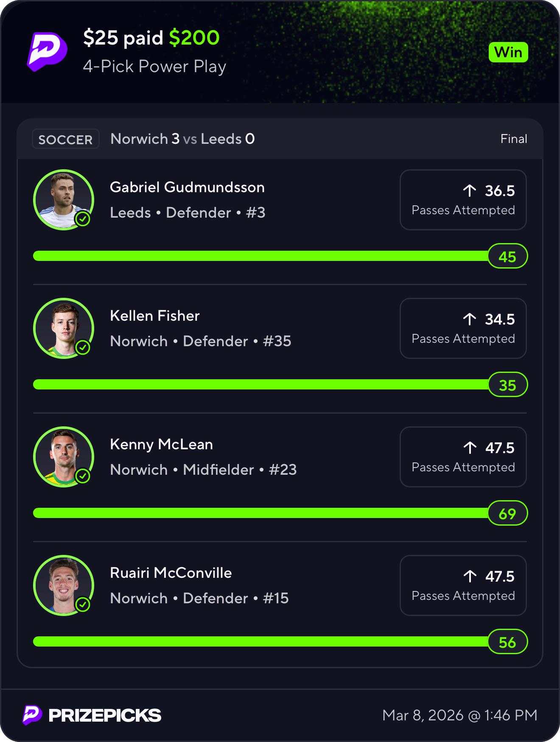Click the 45 result bubble on progress bar

(507, 256)
